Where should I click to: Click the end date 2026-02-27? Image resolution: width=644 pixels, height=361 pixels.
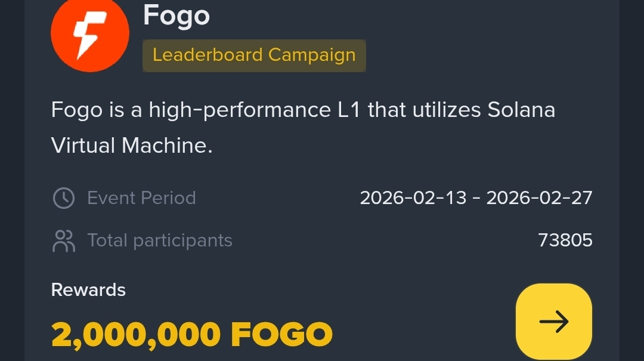tap(539, 198)
